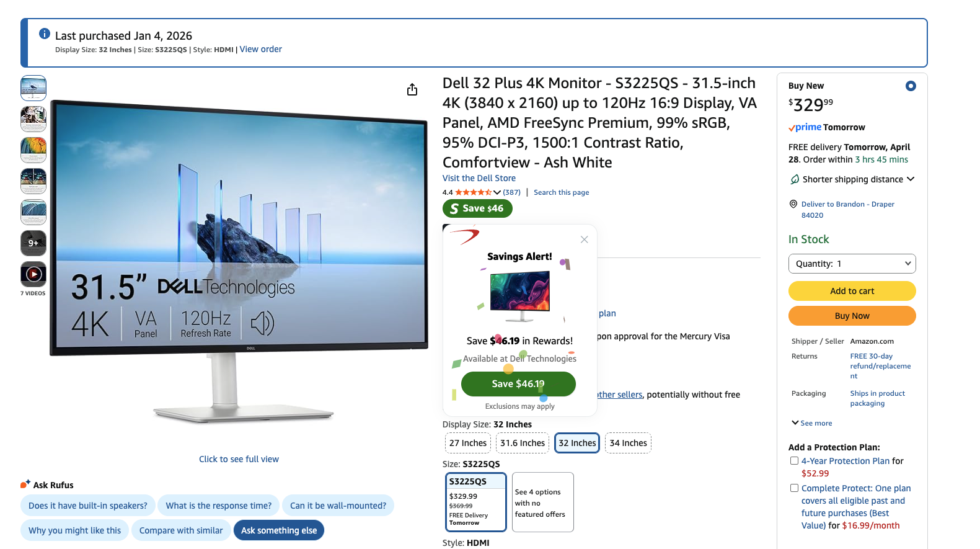Image resolution: width=980 pixels, height=549 pixels.
Task: Open the 9+ more images thumbnail
Action: (x=33, y=243)
